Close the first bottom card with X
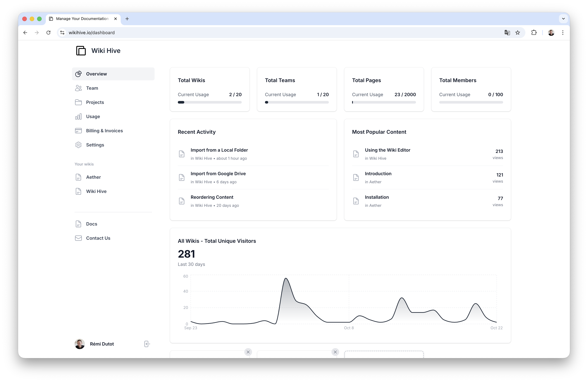Image resolution: width=588 pixels, height=382 pixels. 248,352
